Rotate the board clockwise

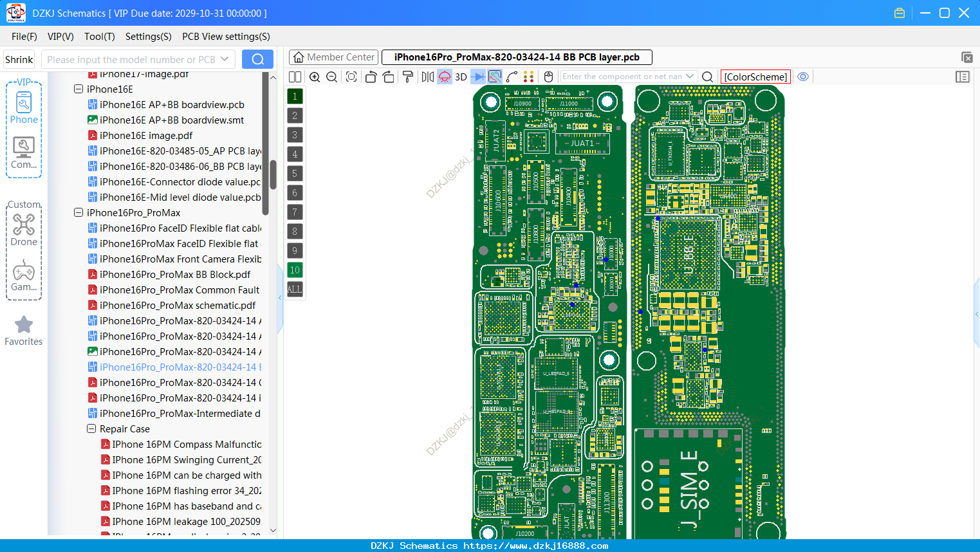coord(389,77)
